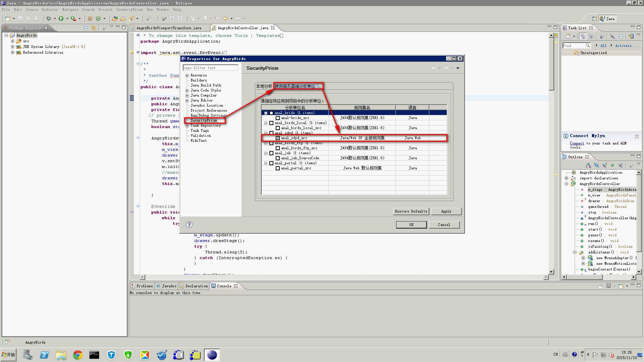Screen dimensions: 644x362
Task: Click the OK button in Properties dialog
Action: [411, 225]
